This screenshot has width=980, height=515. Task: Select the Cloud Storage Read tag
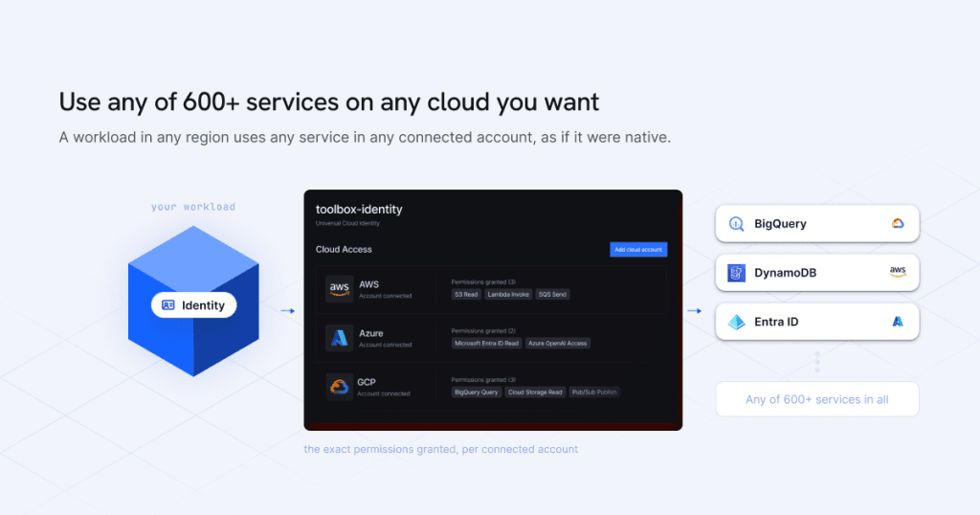[x=535, y=392]
